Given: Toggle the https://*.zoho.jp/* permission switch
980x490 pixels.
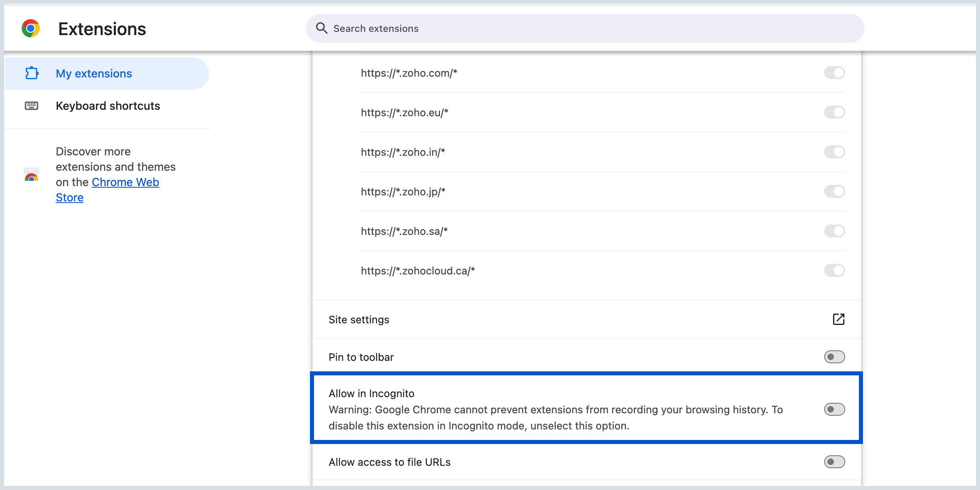Looking at the screenshot, I should click(x=834, y=191).
